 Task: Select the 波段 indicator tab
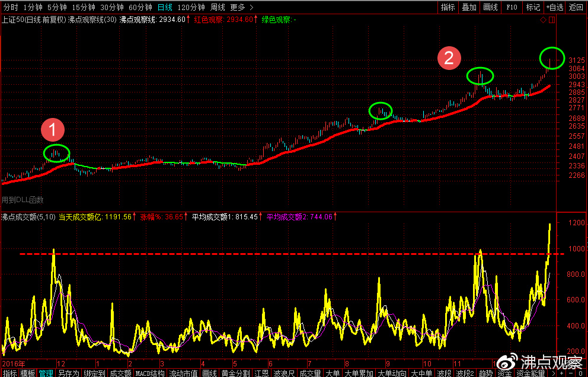(x=444, y=373)
